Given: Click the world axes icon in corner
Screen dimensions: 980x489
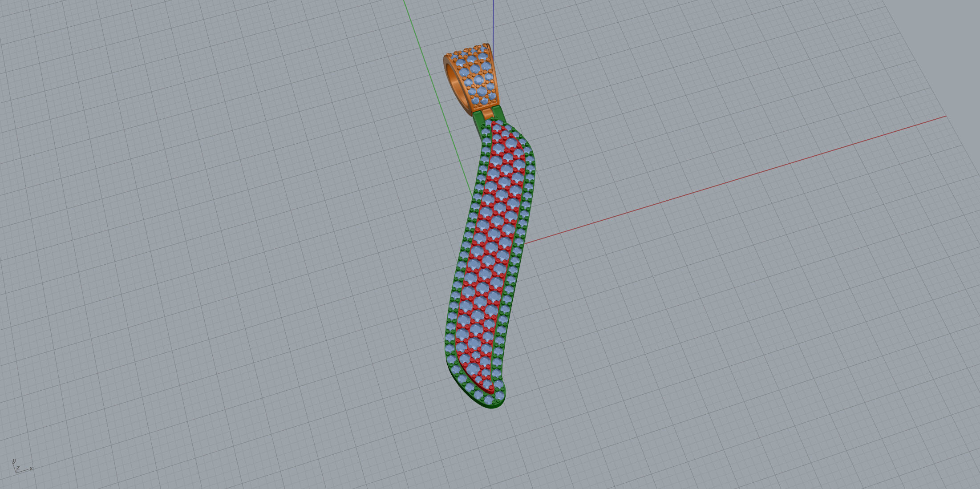Looking at the screenshot, I should (22, 466).
